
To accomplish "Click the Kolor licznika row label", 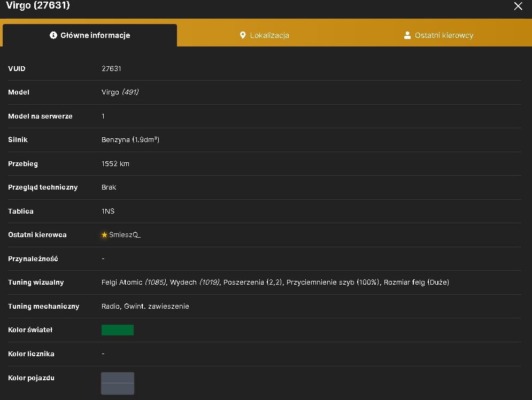I will click(31, 354).
